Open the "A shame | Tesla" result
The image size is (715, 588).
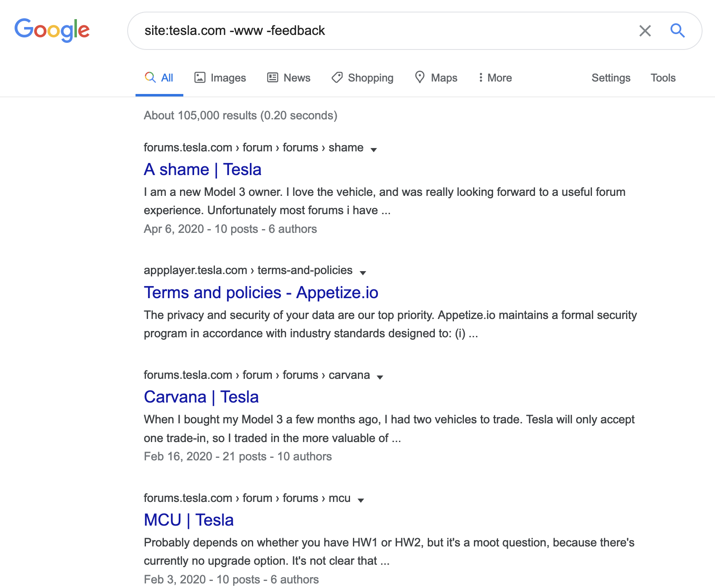coord(202,170)
